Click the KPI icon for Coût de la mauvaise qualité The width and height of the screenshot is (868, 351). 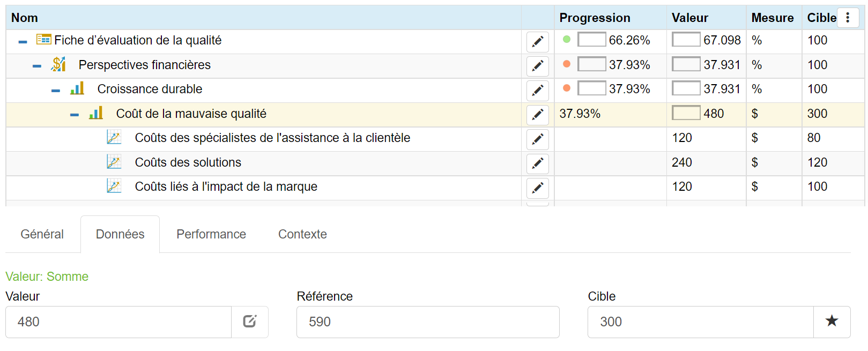pos(96,114)
